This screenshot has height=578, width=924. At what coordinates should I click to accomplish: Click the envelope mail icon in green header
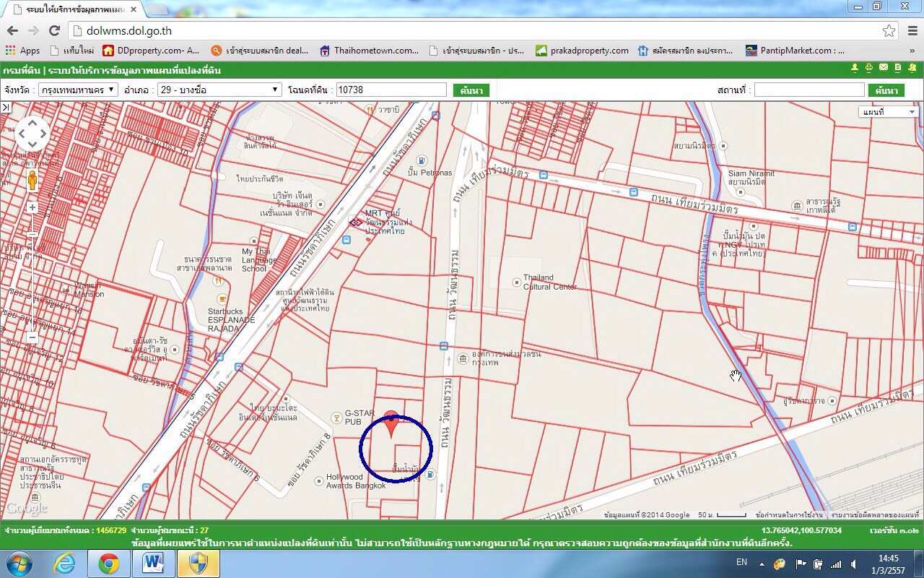(x=884, y=68)
